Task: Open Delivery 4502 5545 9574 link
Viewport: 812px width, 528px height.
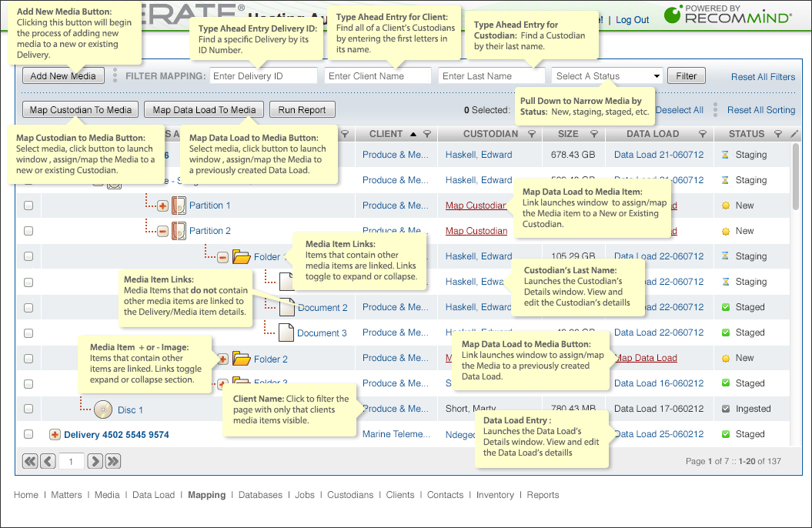Action: (116, 435)
